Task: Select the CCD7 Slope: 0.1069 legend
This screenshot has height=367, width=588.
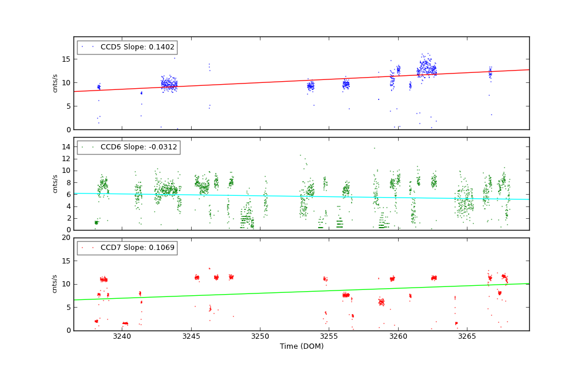Action: (126, 248)
